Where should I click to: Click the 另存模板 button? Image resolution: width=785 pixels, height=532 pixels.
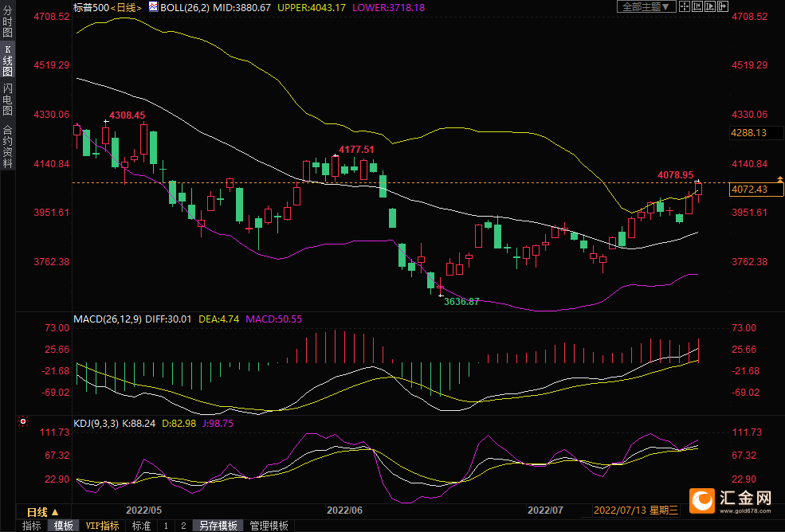(x=218, y=526)
